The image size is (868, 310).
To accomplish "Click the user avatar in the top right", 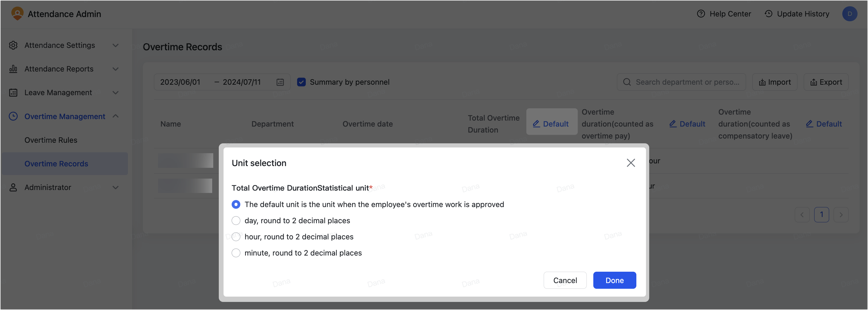I will coord(850,14).
